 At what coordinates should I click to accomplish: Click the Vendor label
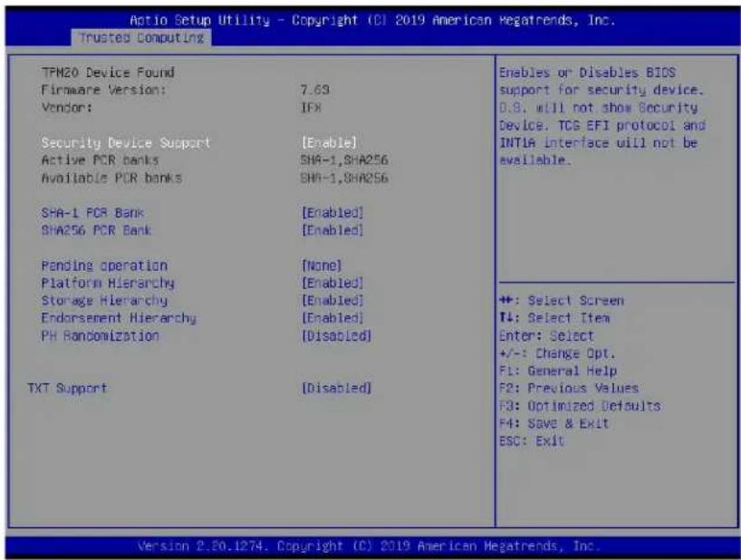[67, 108]
